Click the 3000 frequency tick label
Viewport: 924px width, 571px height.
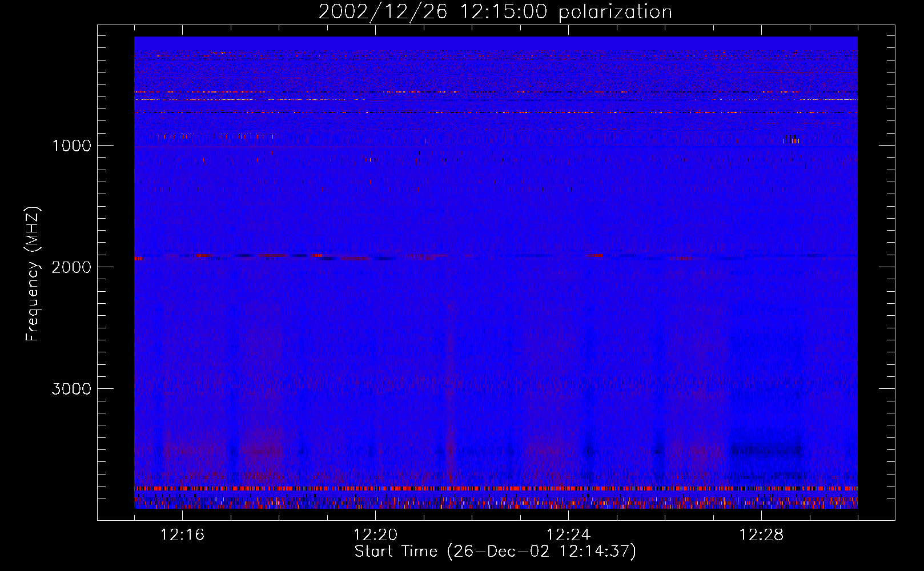click(x=71, y=389)
